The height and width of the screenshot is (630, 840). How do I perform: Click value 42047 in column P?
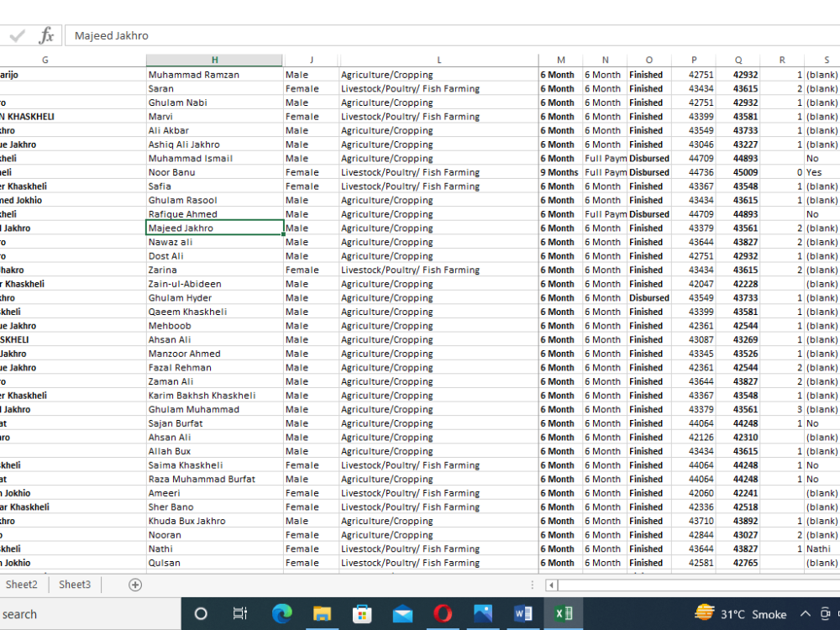(x=694, y=284)
